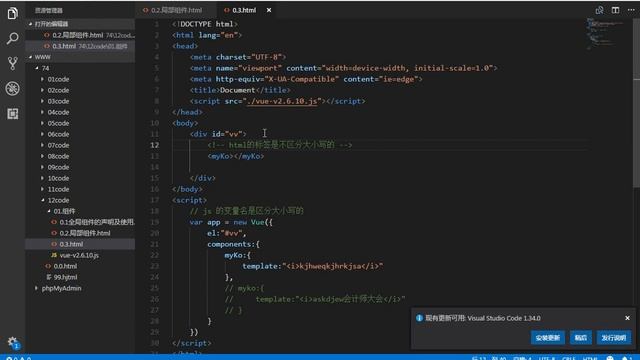Image resolution: width=640 pixels, height=360 pixels.
Task: Open 0.0.html file in tree
Action: point(80,266)
